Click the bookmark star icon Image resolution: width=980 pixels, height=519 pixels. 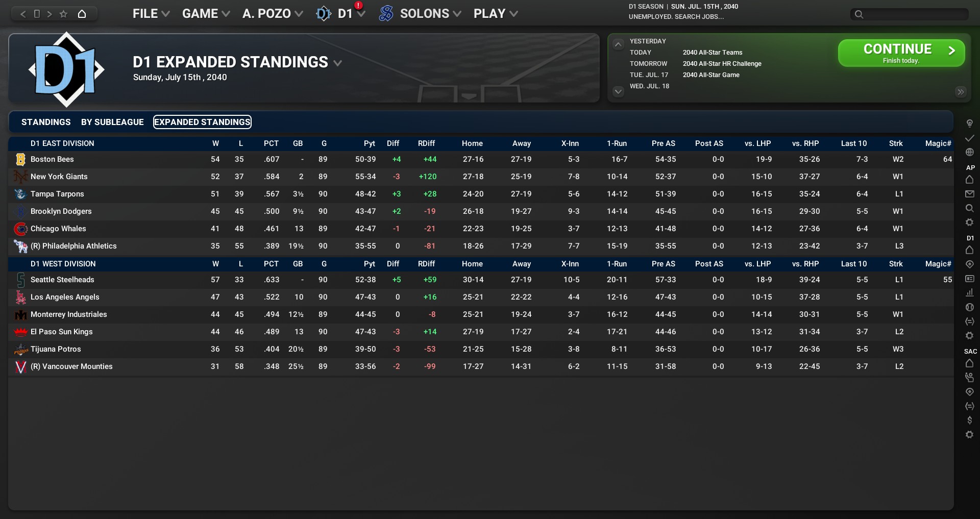[x=63, y=14]
